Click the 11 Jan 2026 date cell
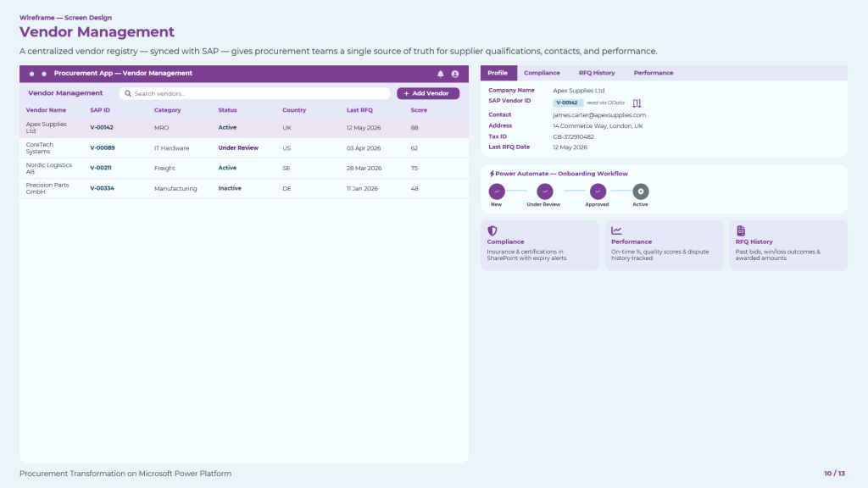This screenshot has height=488, width=868. point(362,189)
